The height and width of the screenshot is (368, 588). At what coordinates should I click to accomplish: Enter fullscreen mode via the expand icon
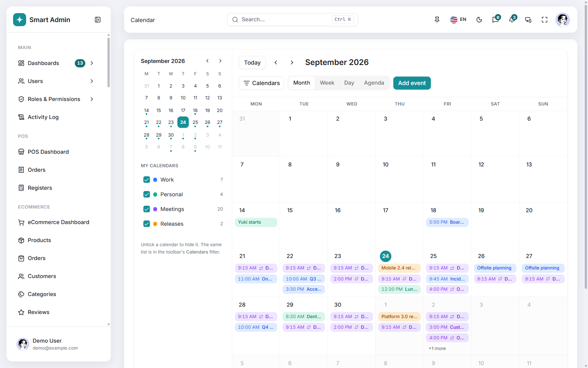[x=545, y=20]
